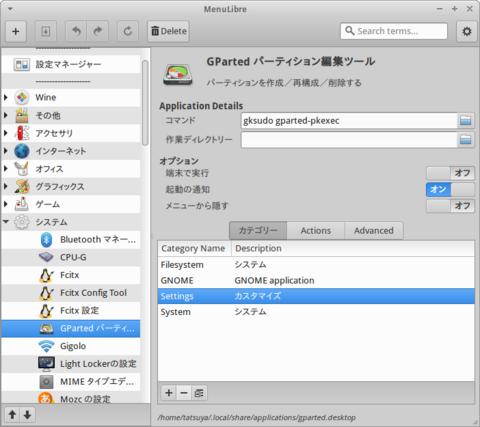Screen dimensions: 480x427
Task: Click the GParted application icon image
Action: tap(178, 75)
